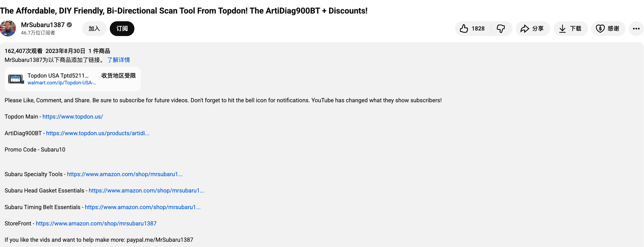Open MrSubaru1387 channel avatar
Image resolution: width=644 pixels, height=247 pixels.
(8, 28)
